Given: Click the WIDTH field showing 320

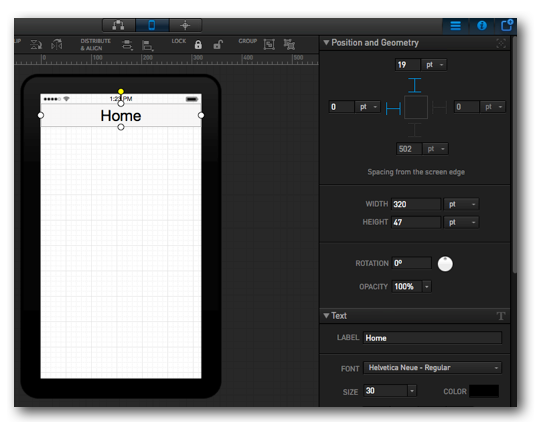Looking at the screenshot, I should pyautogui.click(x=416, y=204).
